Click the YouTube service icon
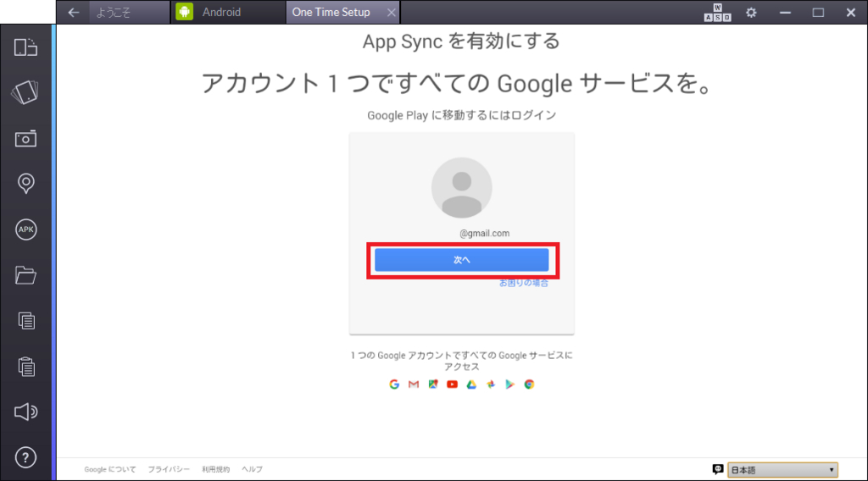This screenshot has height=481, width=868. pos(453,384)
